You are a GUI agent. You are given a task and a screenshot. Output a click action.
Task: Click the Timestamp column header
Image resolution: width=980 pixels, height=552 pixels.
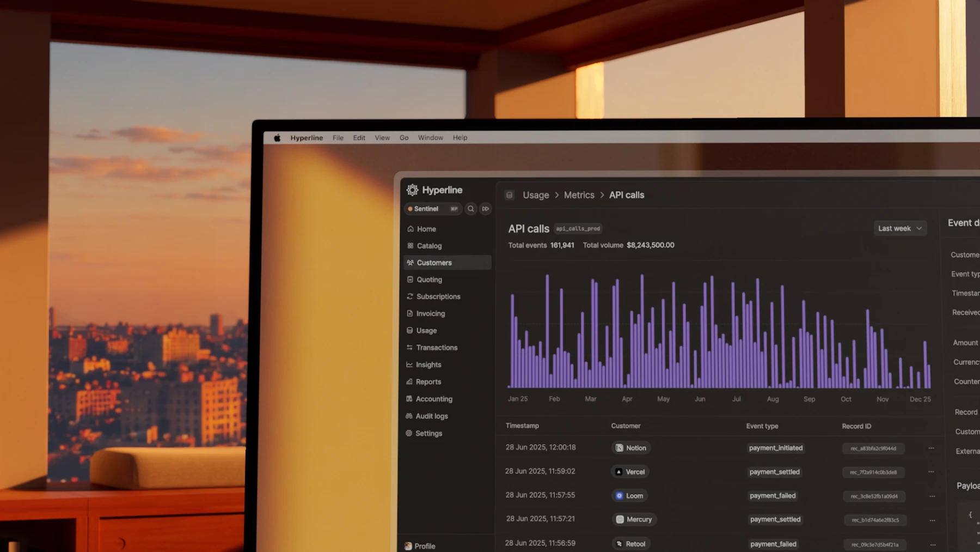coord(522,426)
